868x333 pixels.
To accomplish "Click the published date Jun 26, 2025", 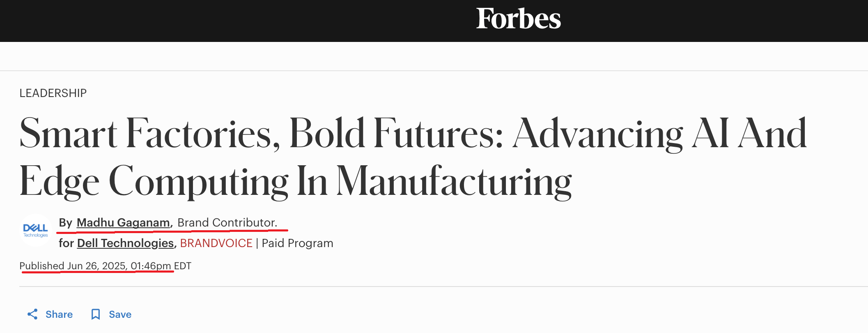I will pos(96,266).
